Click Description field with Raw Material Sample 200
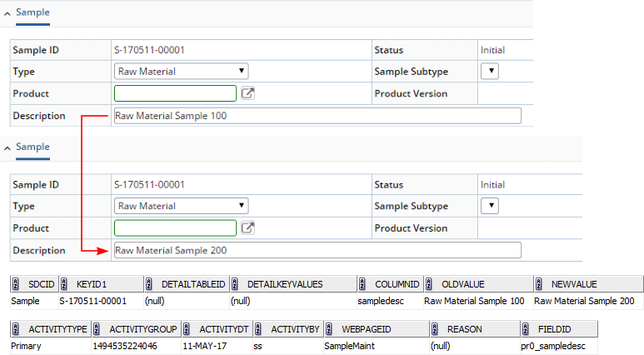The image size is (644, 355). tap(317, 250)
